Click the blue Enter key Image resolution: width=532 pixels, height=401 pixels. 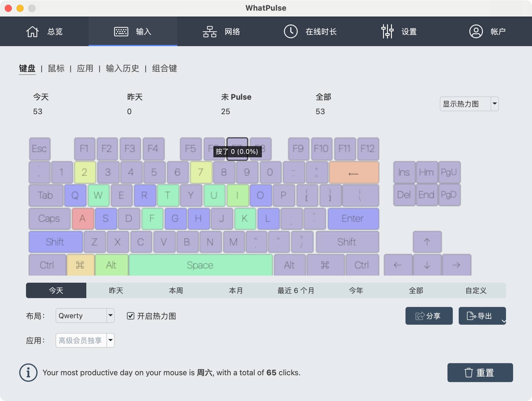[x=353, y=219]
